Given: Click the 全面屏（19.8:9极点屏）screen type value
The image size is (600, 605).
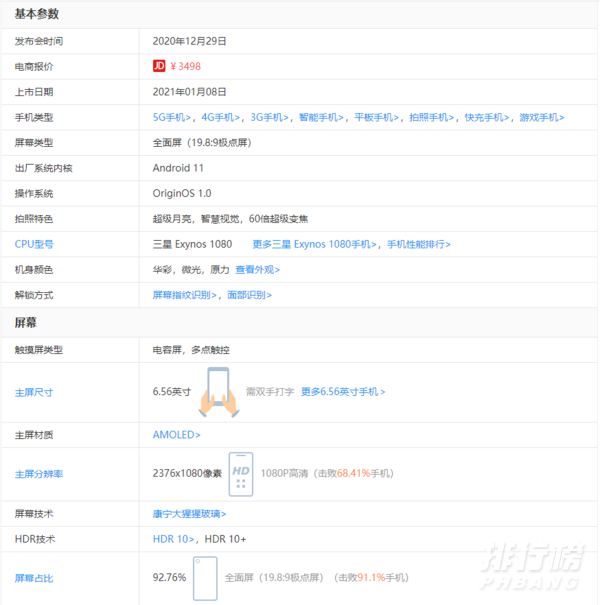Looking at the screenshot, I should pos(202,143).
